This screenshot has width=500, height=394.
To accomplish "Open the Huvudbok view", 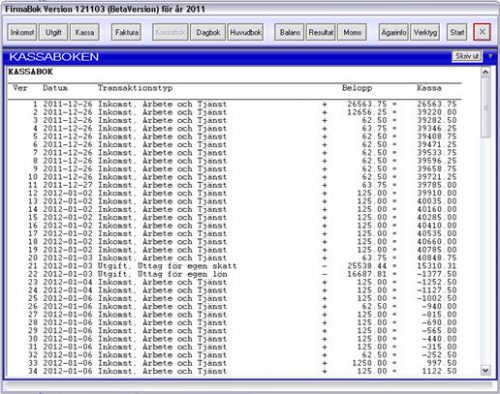I will click(x=246, y=33).
